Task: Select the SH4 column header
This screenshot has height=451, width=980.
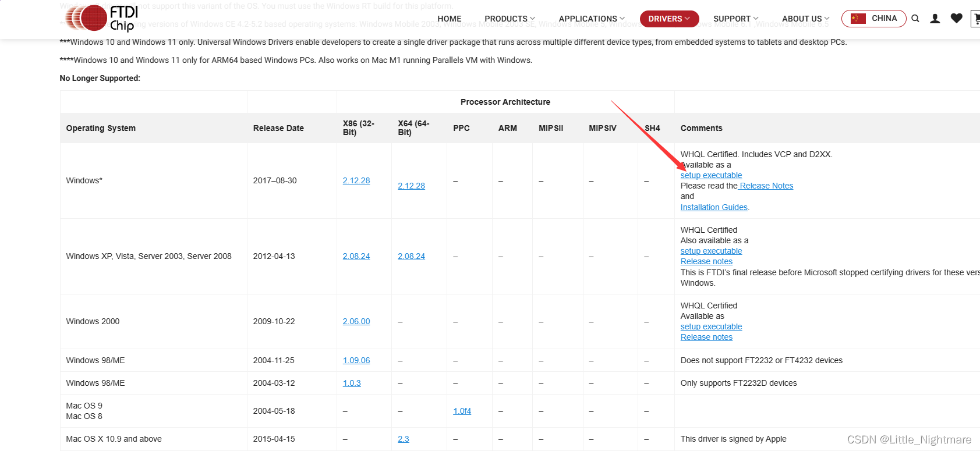Action: pos(652,128)
